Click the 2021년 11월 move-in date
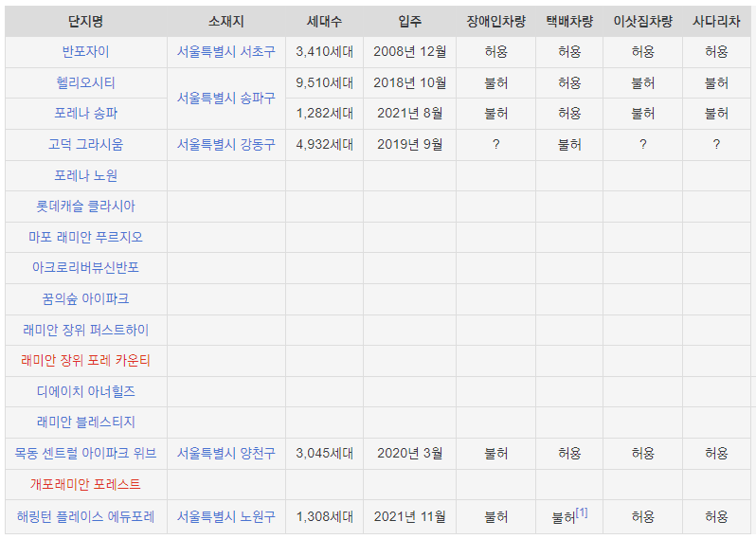This screenshot has height=539, width=756. click(x=410, y=517)
